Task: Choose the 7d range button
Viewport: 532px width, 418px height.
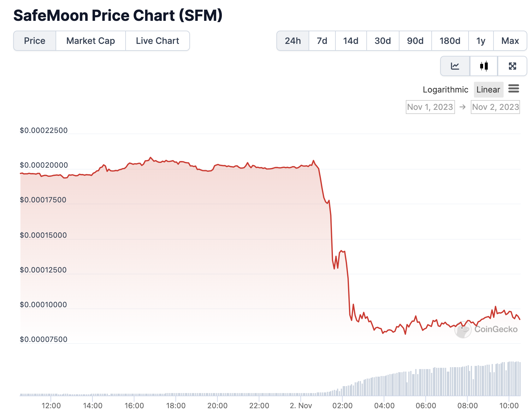Action: (x=322, y=41)
